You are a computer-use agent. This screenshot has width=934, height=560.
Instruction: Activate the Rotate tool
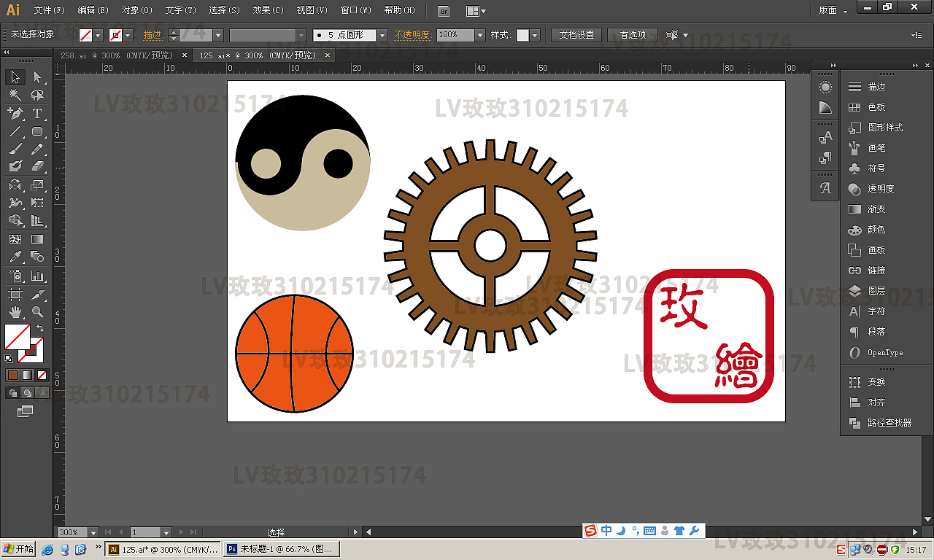pyautogui.click(x=15, y=185)
